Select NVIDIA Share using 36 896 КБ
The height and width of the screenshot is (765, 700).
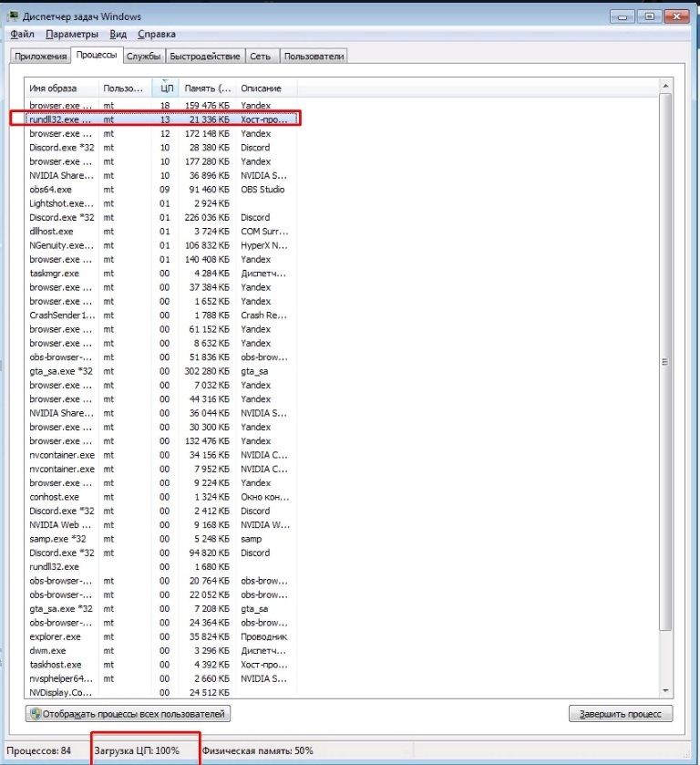pos(161,175)
